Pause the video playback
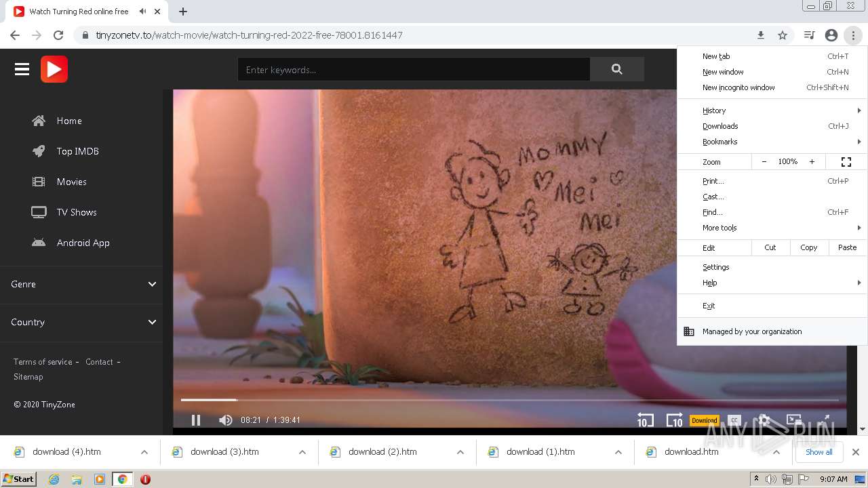Image resolution: width=868 pixels, height=488 pixels. coord(195,420)
